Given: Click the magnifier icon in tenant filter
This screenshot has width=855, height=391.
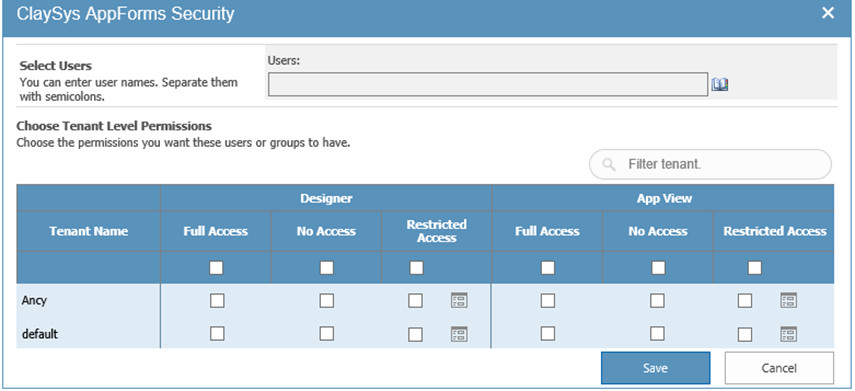Looking at the screenshot, I should [x=609, y=164].
